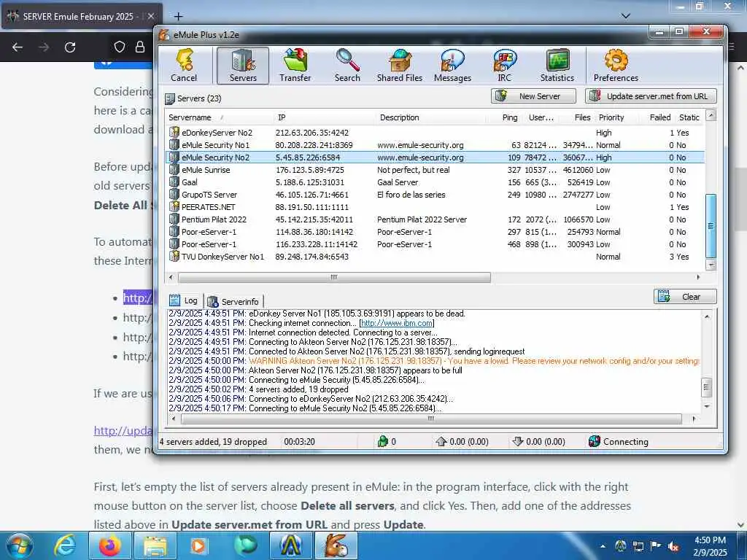
Task: Click the volume icon in system tray
Action: (x=673, y=546)
